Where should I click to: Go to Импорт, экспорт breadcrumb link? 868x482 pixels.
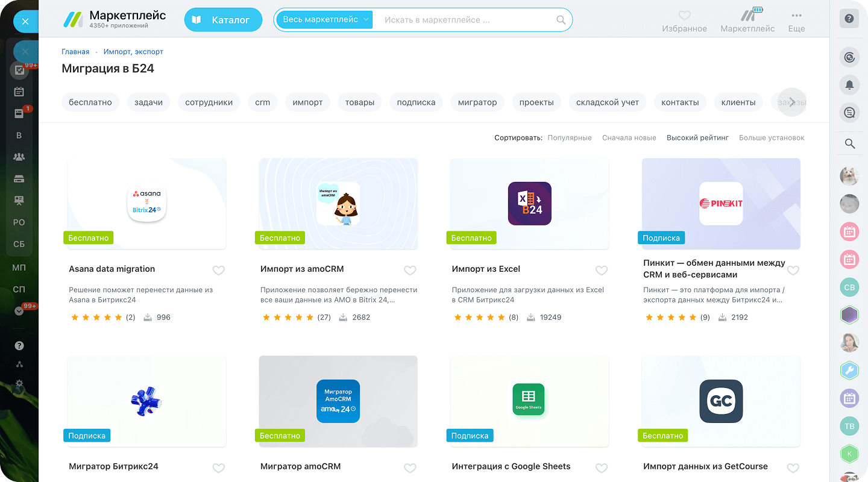point(133,52)
